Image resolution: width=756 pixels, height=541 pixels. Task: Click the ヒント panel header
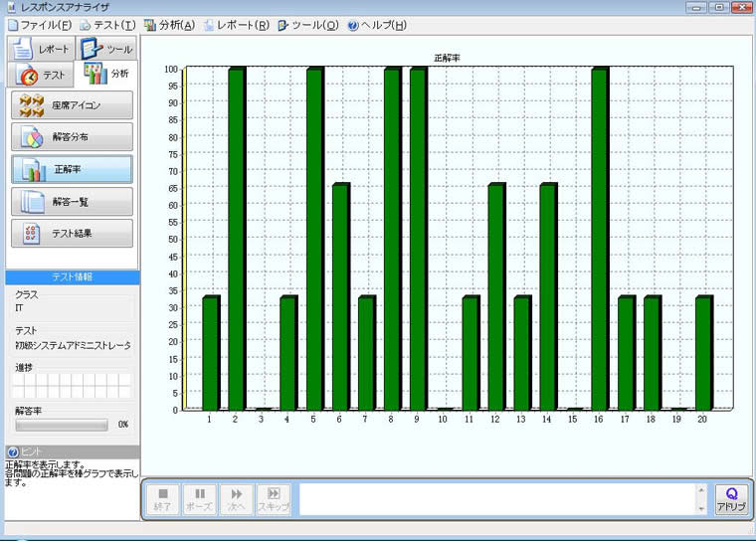(x=73, y=451)
